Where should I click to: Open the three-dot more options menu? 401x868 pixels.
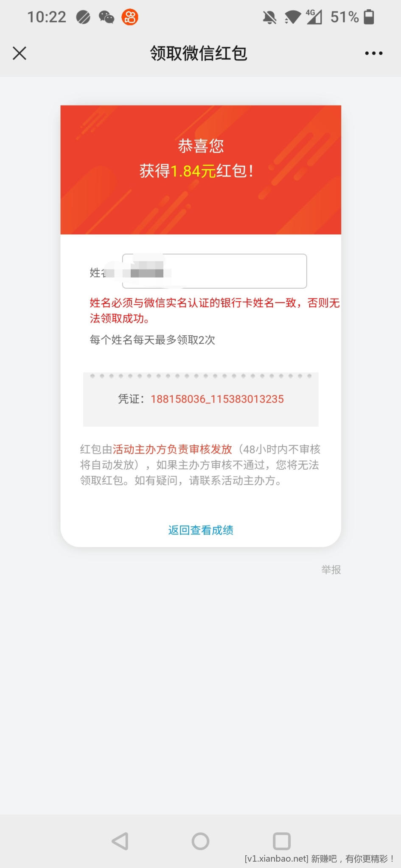tap(374, 53)
